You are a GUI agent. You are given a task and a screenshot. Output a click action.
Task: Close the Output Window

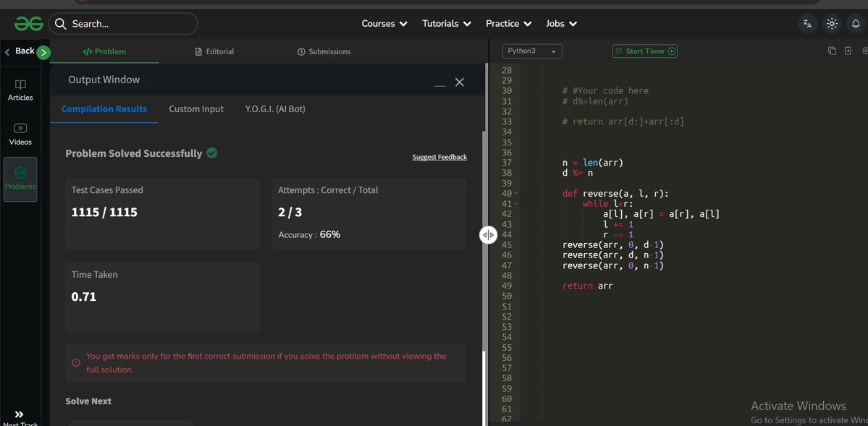(460, 82)
